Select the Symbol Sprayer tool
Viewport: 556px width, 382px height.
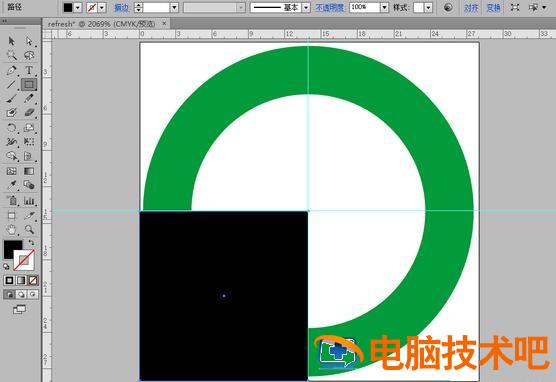click(x=11, y=201)
